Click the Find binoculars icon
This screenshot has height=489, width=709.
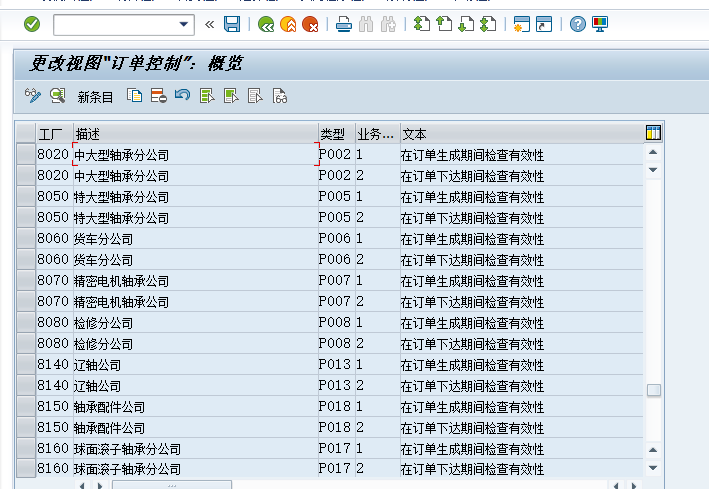tap(366, 24)
